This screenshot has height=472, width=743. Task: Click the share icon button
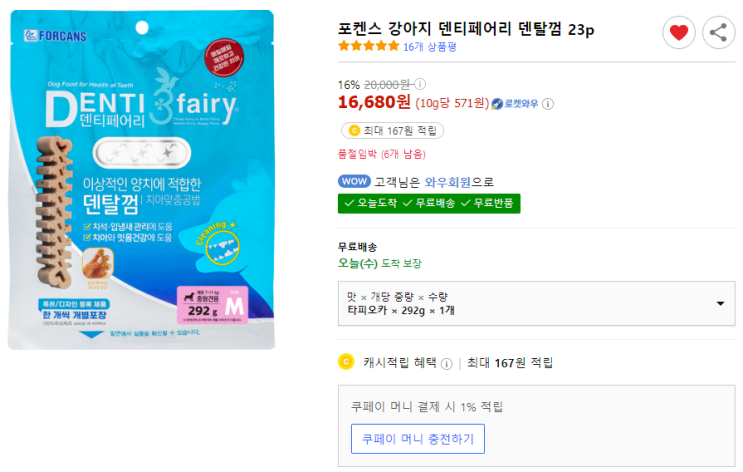[x=718, y=33]
